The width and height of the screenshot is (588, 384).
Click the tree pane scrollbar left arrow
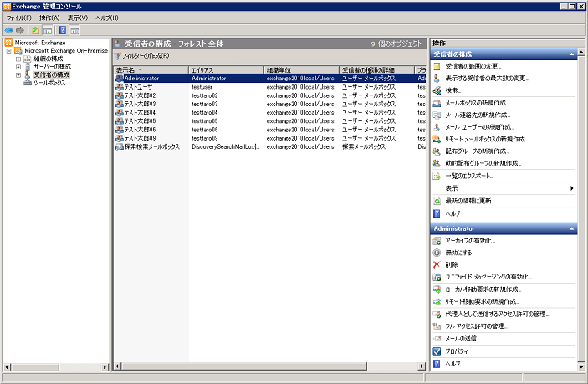[7, 367]
